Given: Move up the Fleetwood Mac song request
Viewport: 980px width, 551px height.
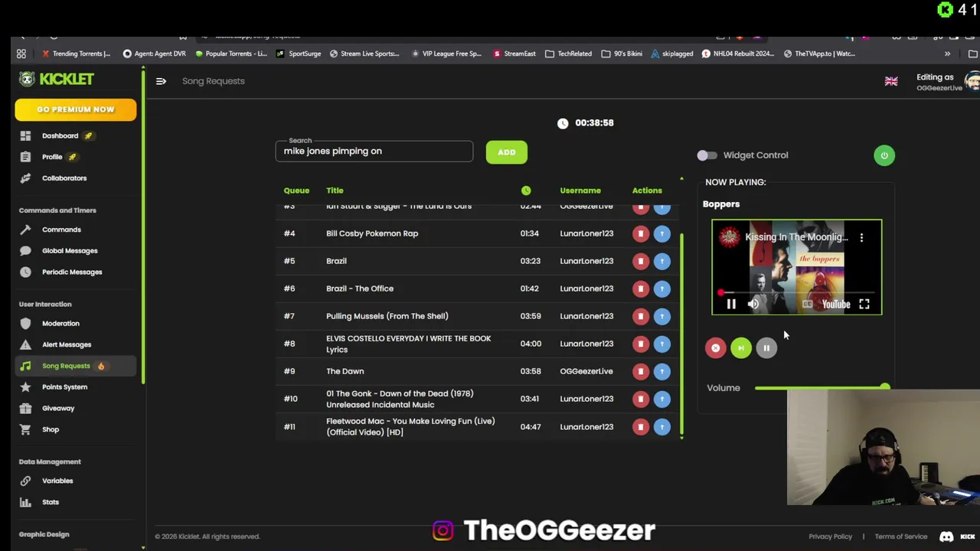Looking at the screenshot, I should 662,427.
